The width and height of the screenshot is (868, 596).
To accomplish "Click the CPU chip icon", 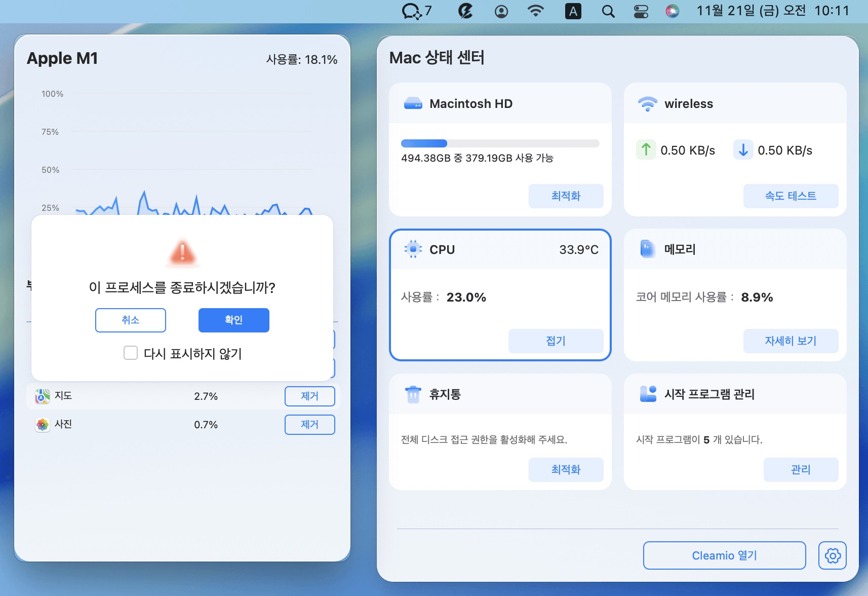I will 413,249.
